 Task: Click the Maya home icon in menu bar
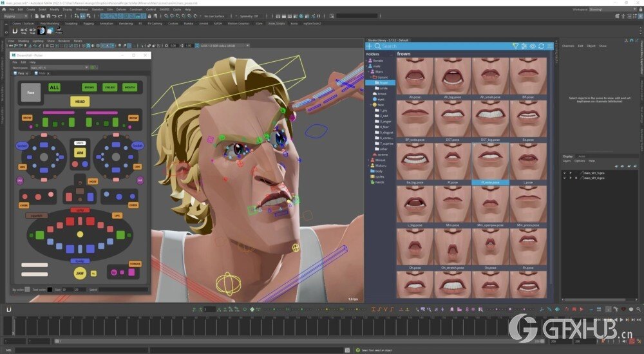click(4, 9)
